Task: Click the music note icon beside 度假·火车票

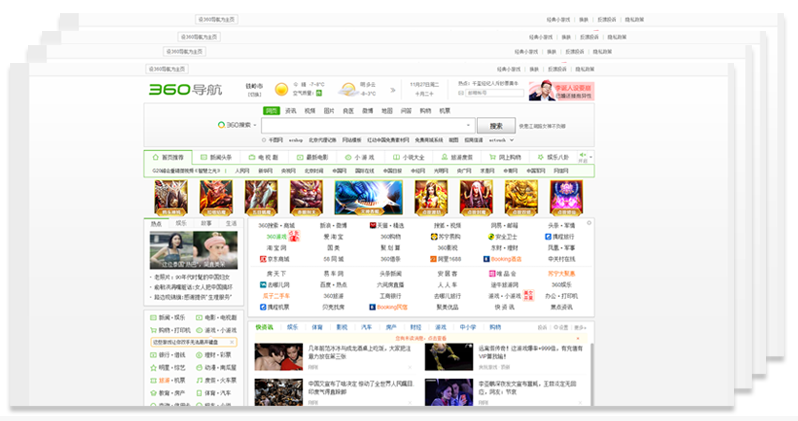Action: click(x=200, y=380)
